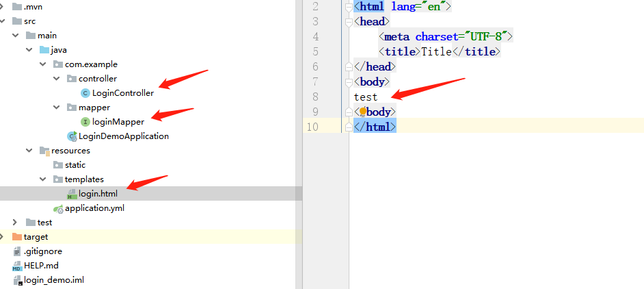Click the LoginController class icon

coord(85,93)
